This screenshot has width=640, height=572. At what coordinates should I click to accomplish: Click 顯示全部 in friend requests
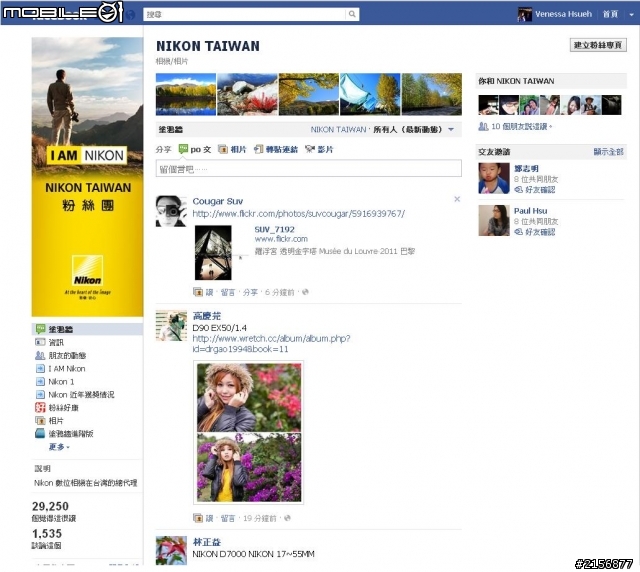pyautogui.click(x=608, y=152)
